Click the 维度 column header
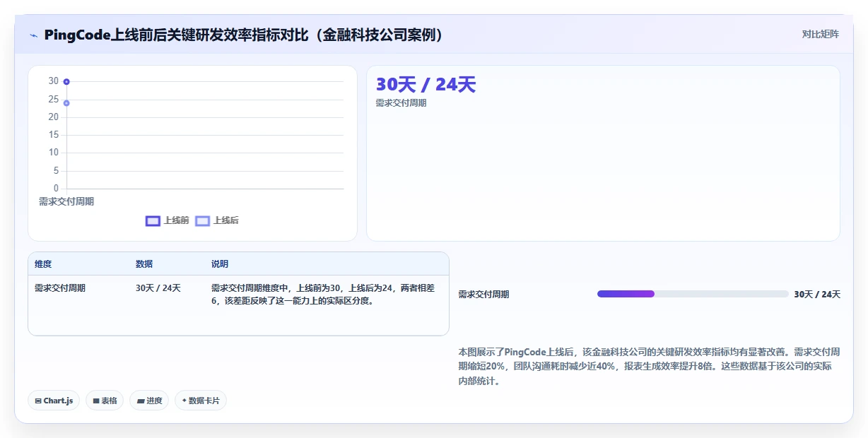This screenshot has height=438, width=868. pos(43,264)
